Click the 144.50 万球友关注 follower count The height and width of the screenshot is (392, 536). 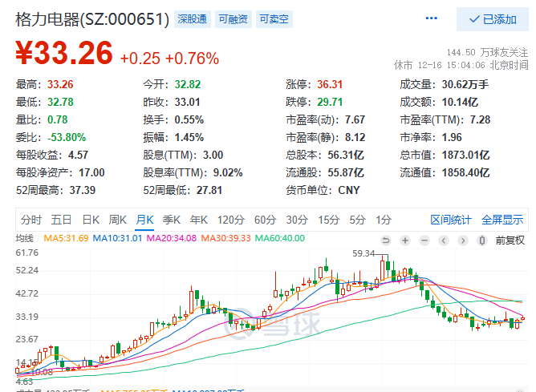point(488,52)
